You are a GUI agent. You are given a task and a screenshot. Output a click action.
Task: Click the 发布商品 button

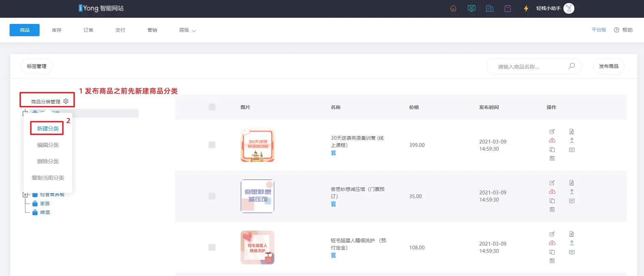click(x=609, y=66)
